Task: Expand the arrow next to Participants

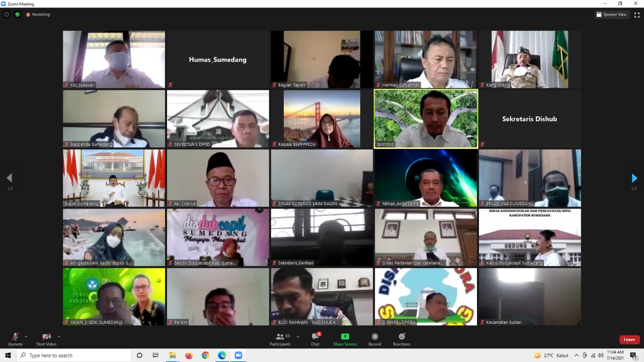Action: [298, 336]
